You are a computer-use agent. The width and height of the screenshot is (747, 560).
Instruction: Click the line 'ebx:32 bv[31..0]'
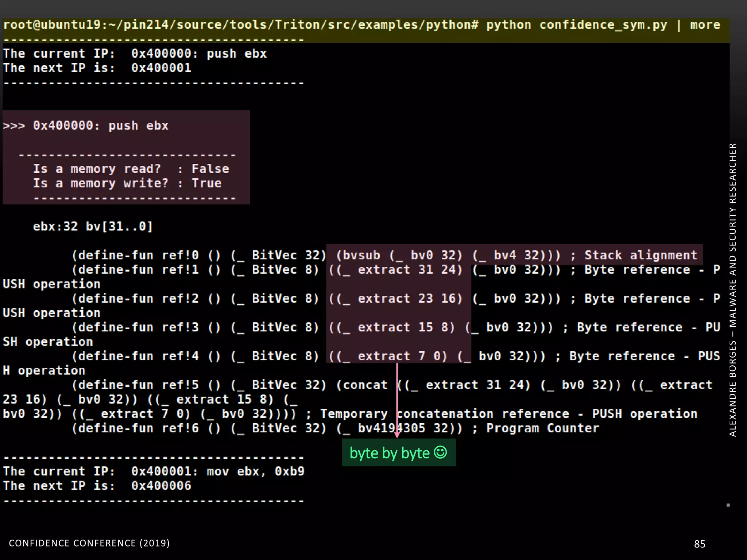(x=93, y=226)
